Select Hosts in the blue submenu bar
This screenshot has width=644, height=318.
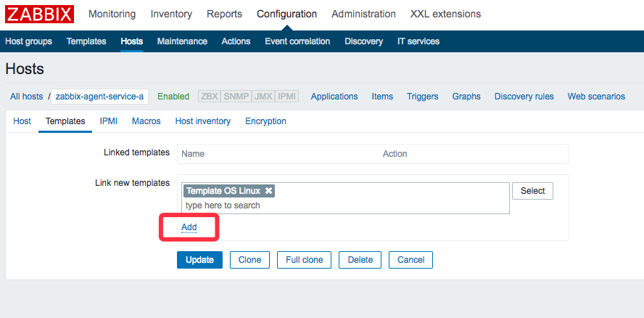[132, 41]
